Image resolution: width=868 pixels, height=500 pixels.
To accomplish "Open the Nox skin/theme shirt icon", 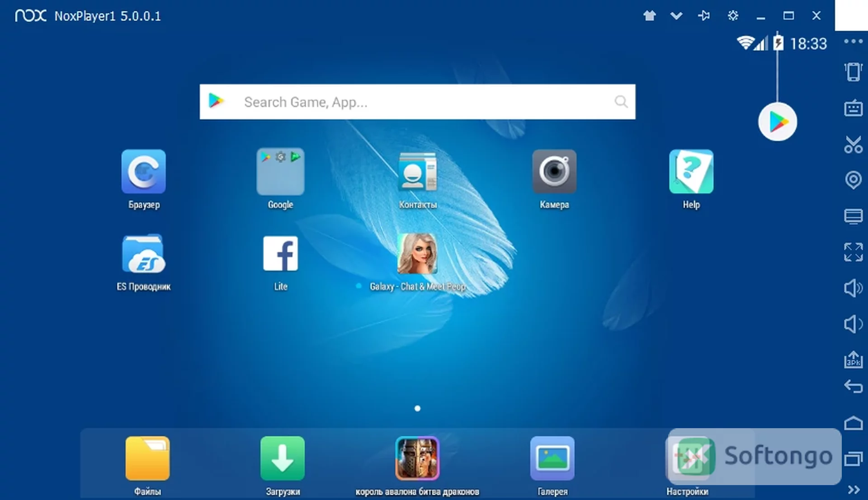I will pos(650,16).
